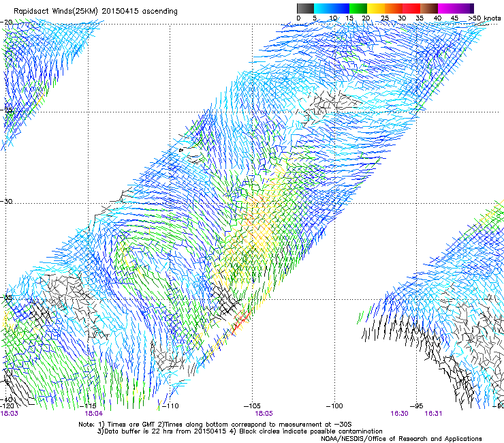Click the gray 0-5 knots color swatch
504x443 pixels.
pos(305,8)
